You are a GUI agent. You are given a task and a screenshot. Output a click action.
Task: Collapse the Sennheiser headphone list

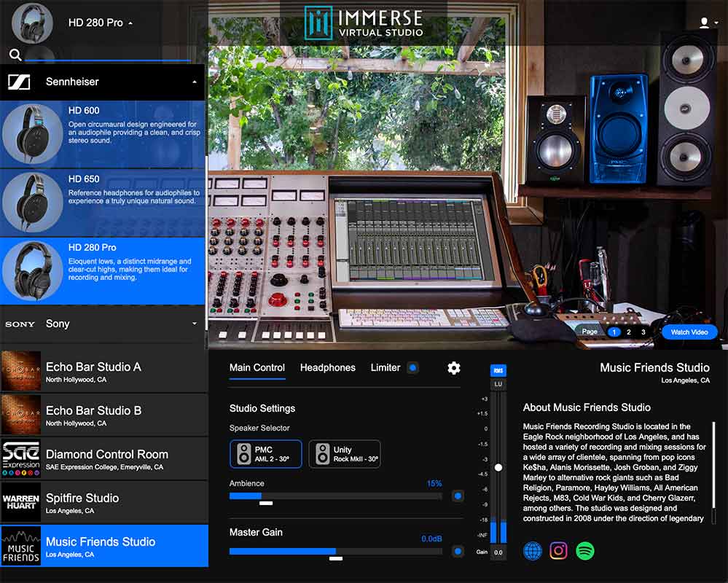click(x=194, y=83)
